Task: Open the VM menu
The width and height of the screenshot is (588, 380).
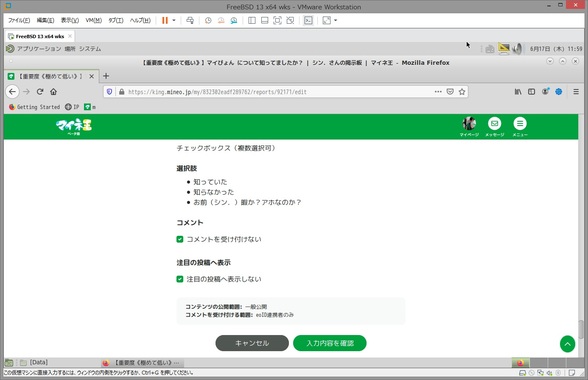Action: [x=94, y=20]
